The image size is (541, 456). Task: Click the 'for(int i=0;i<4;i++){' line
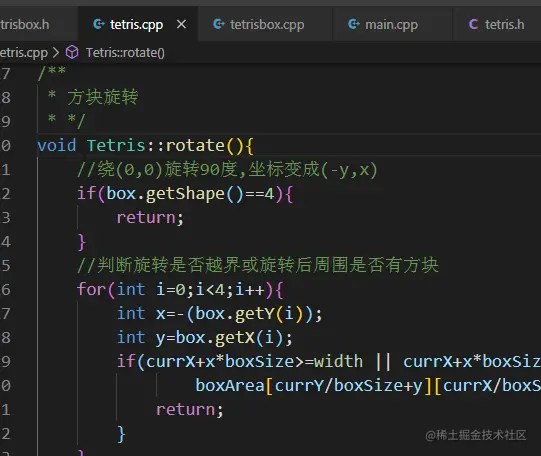tap(180, 289)
